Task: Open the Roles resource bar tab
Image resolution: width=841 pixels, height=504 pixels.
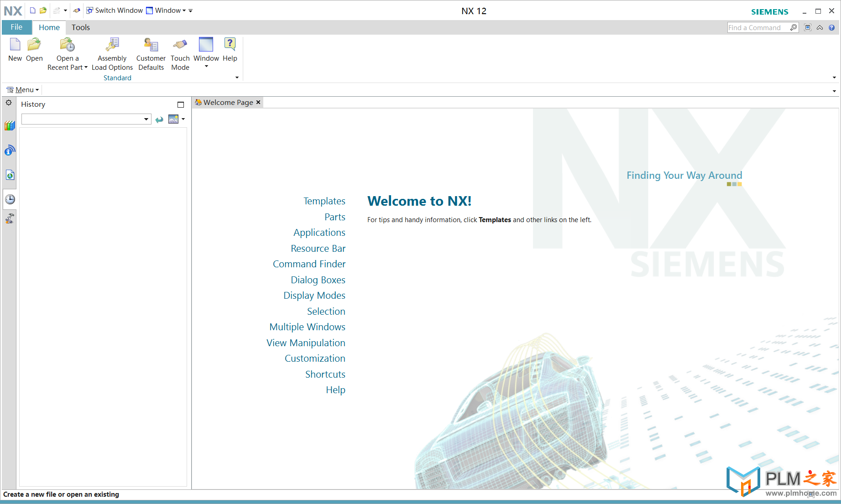Action: 10,218
